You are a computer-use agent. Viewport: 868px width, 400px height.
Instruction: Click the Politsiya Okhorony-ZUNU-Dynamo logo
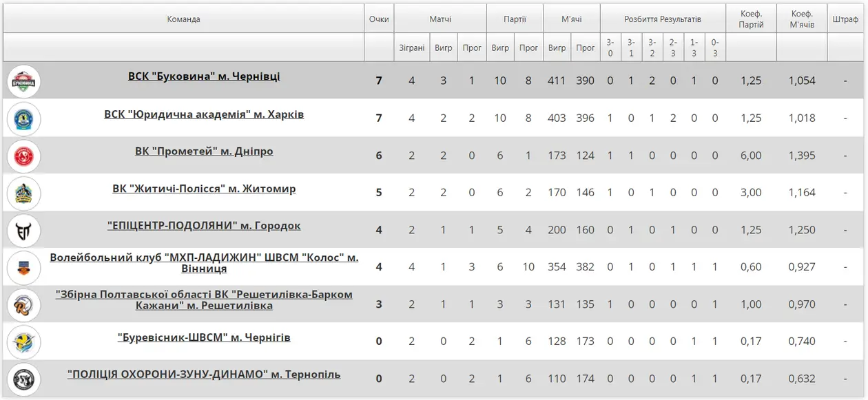click(24, 379)
